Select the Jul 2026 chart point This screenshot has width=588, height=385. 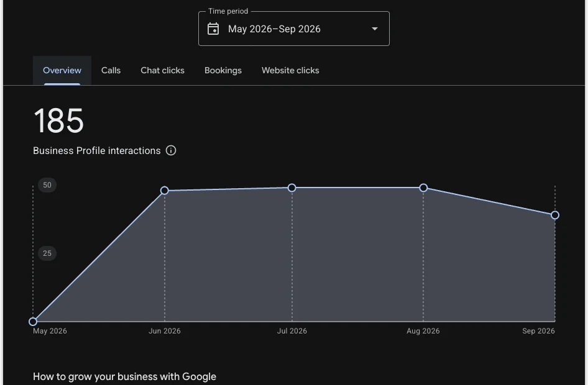(292, 188)
